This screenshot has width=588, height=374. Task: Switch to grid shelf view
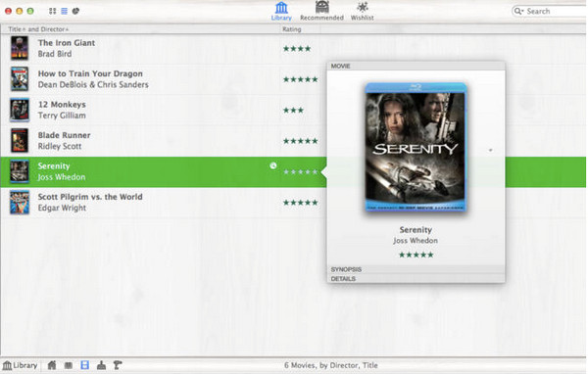tap(52, 11)
